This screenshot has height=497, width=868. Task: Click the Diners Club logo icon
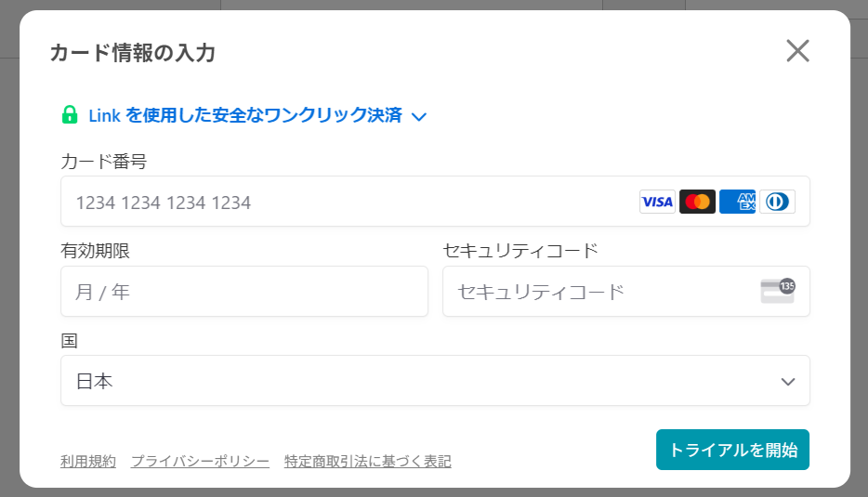pos(777,202)
